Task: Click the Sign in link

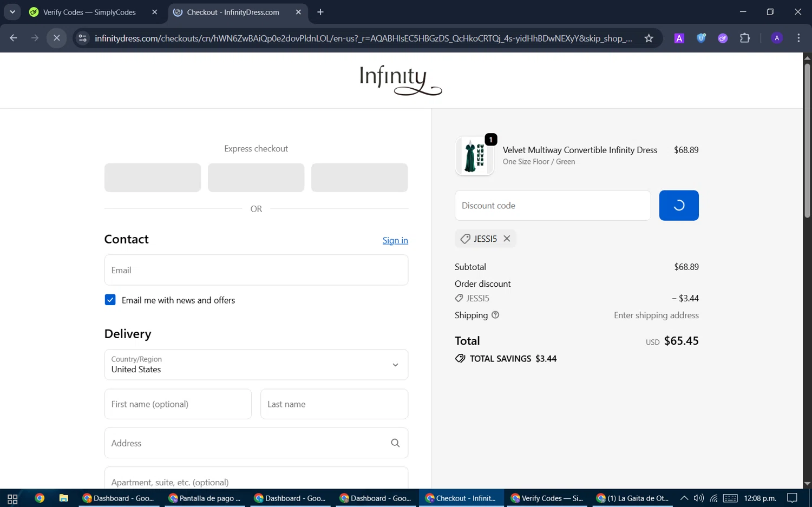Action: 395,240
